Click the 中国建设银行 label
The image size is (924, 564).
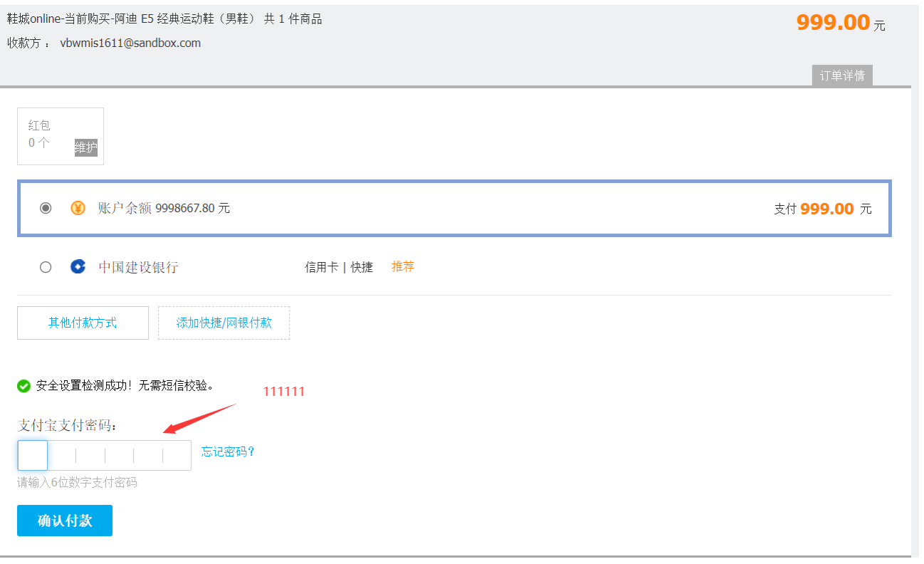coord(138,267)
